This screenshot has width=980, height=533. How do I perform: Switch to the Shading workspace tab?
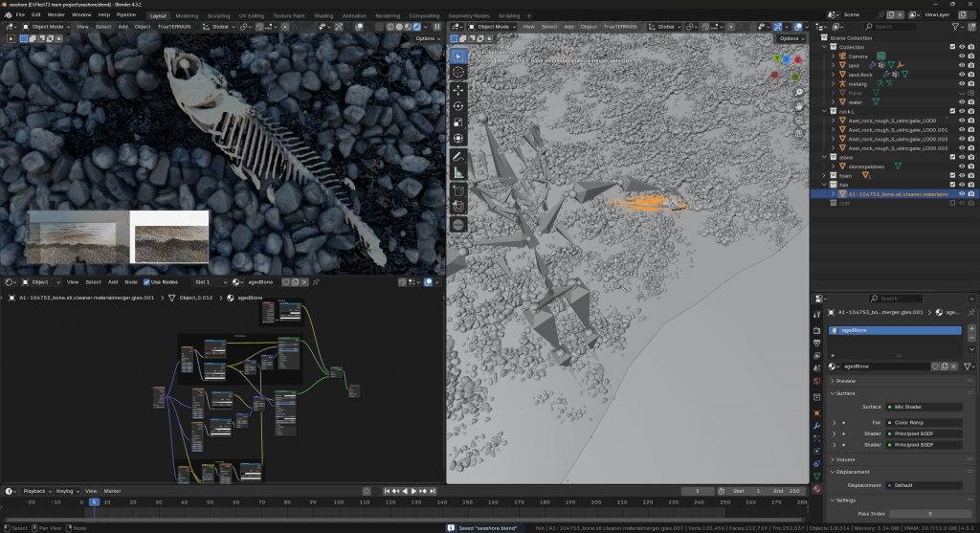[x=323, y=15]
